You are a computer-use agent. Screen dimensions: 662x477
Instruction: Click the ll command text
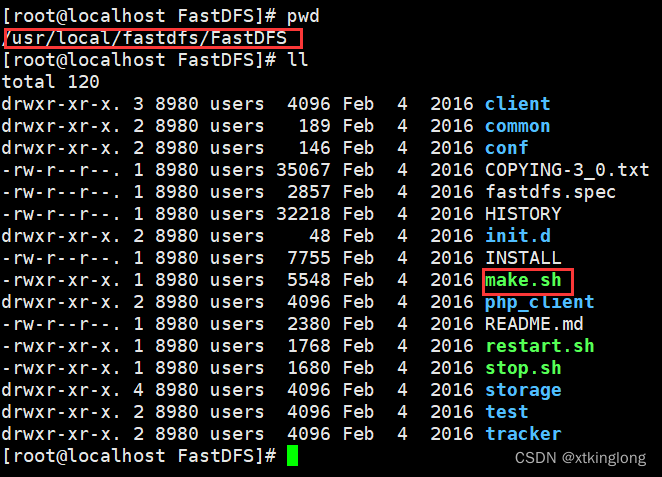click(298, 60)
